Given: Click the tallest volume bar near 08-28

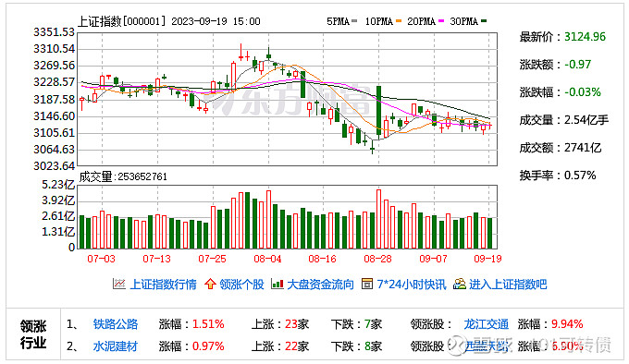Looking at the screenshot, I should click(x=378, y=219).
